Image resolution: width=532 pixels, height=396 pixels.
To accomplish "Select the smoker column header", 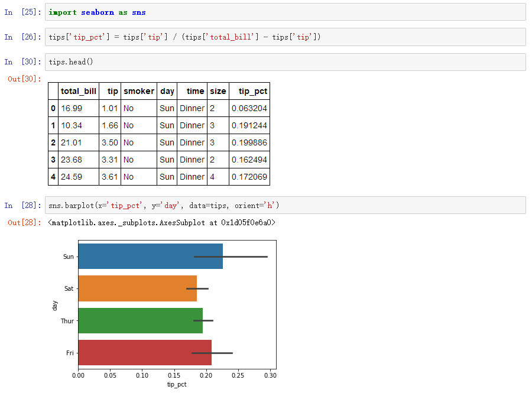I will coord(138,91).
